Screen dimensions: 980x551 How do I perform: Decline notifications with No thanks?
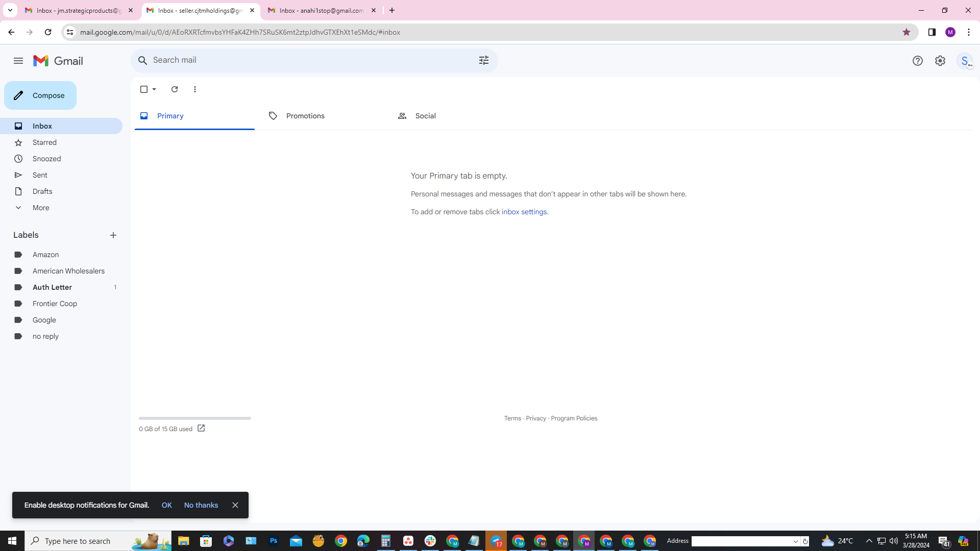(x=201, y=505)
